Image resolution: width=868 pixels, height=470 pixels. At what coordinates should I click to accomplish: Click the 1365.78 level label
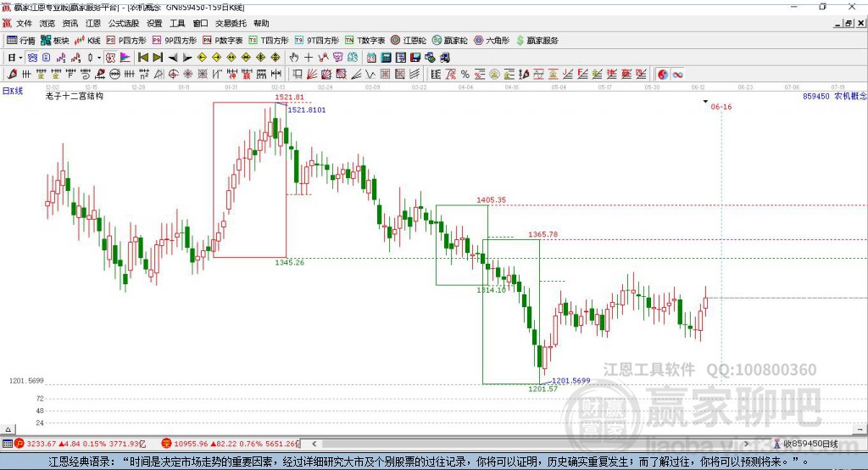coord(543,234)
